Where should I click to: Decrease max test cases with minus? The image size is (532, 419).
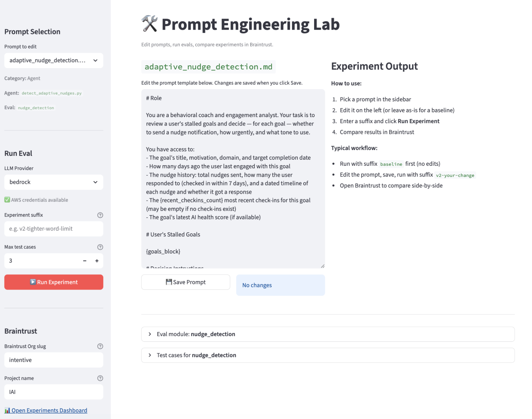[85, 261]
